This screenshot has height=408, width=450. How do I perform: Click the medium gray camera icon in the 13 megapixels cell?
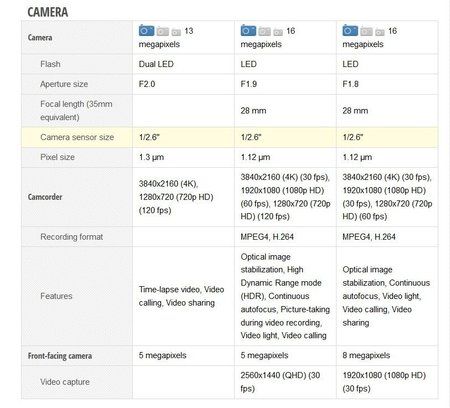point(163,31)
